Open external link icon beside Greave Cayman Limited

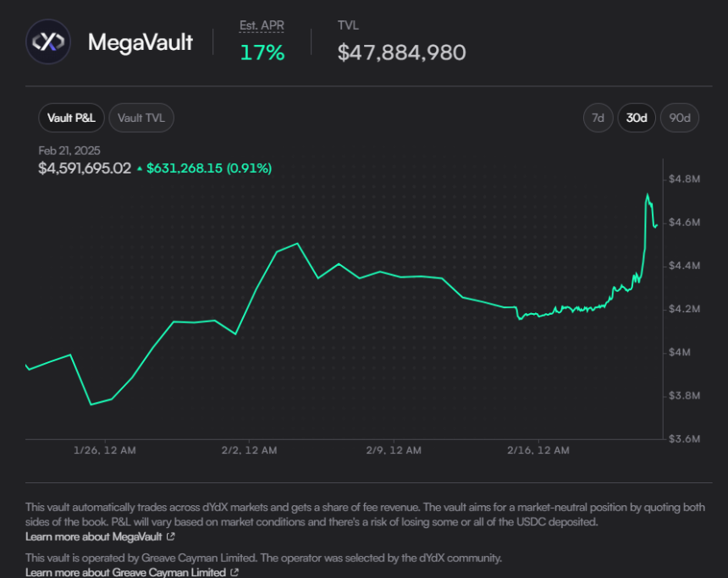[x=234, y=572]
